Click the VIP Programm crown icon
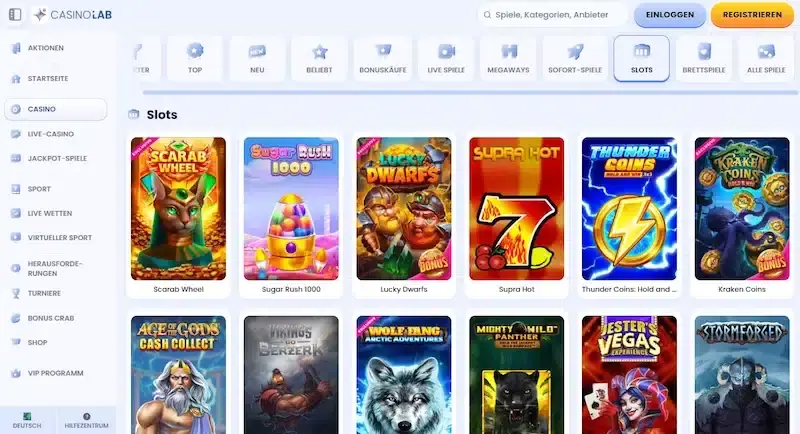This screenshot has width=800, height=434. click(x=16, y=373)
